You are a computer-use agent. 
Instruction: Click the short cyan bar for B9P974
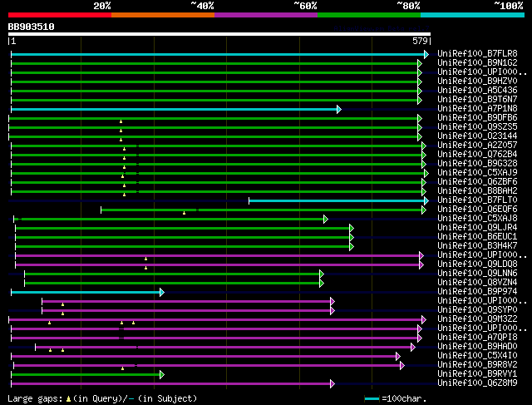[86, 292]
